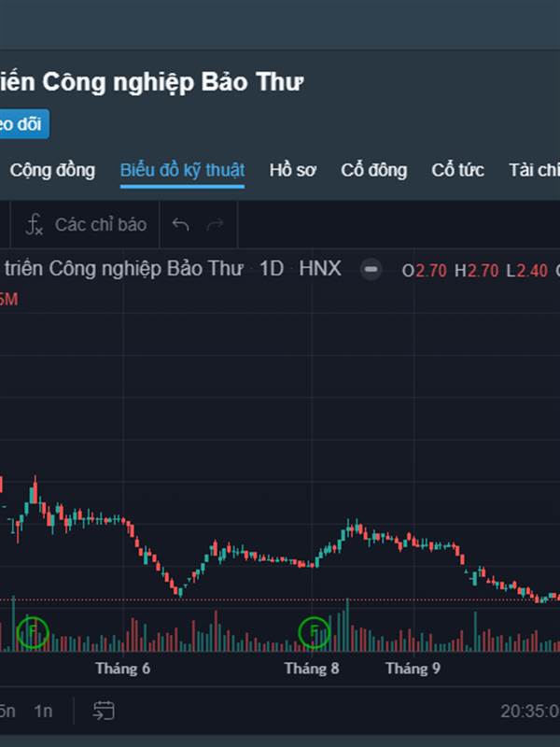
Task: Open the Hồ sơ tab
Action: point(292,170)
